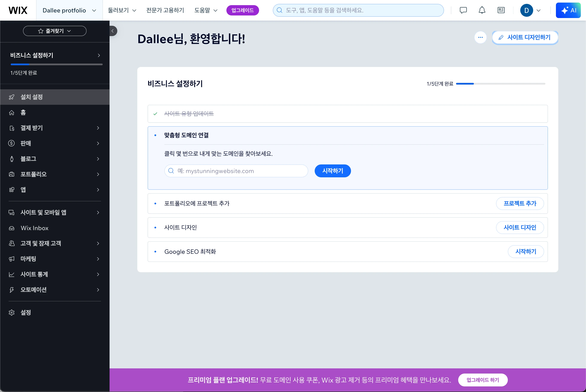Open the 도움말 dropdown menu
The width and height of the screenshot is (586, 392).
pos(206,10)
